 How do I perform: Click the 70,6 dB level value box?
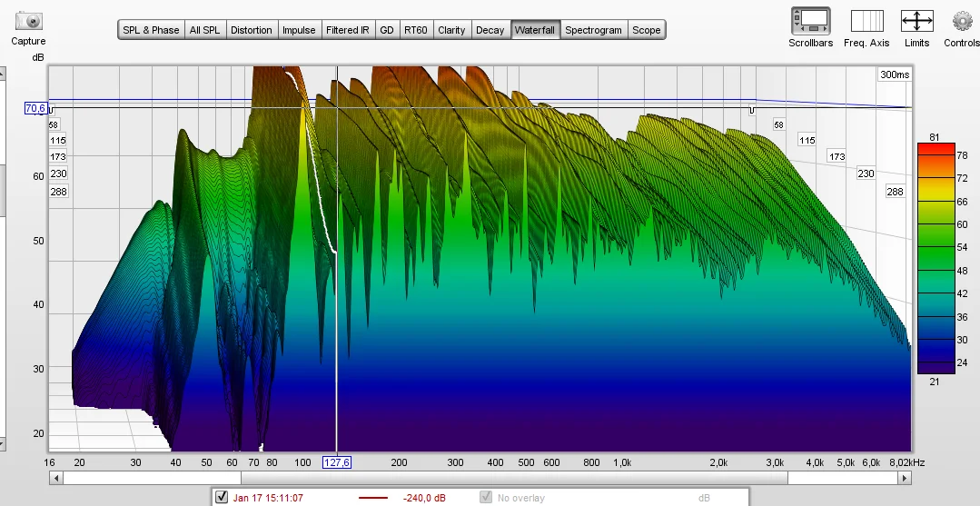tap(35, 109)
